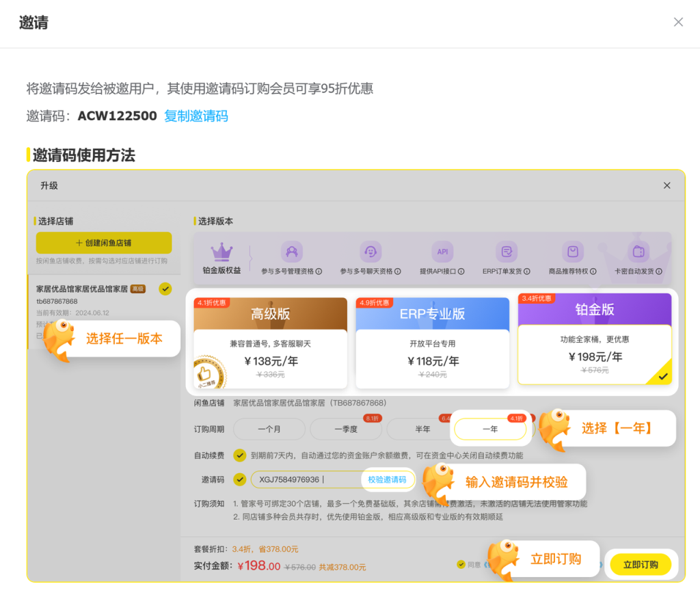Click the 创建闲鱼店铺 button
Viewport: 700px width, 610px height.
(104, 243)
